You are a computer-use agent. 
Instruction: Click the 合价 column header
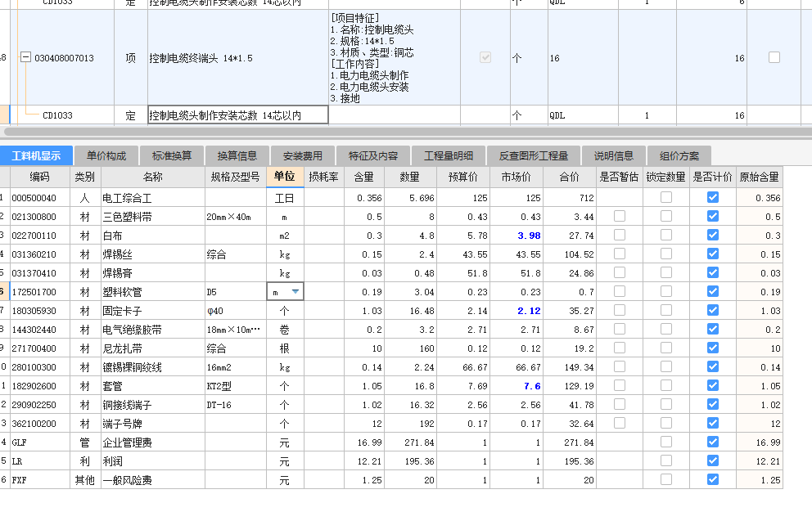click(x=570, y=177)
